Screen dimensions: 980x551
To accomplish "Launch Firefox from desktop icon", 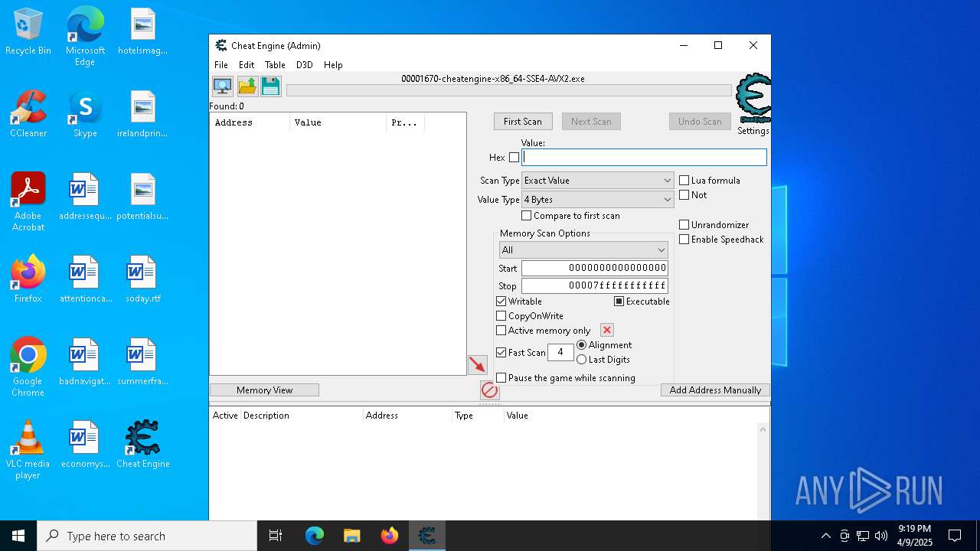I will pos(28,279).
